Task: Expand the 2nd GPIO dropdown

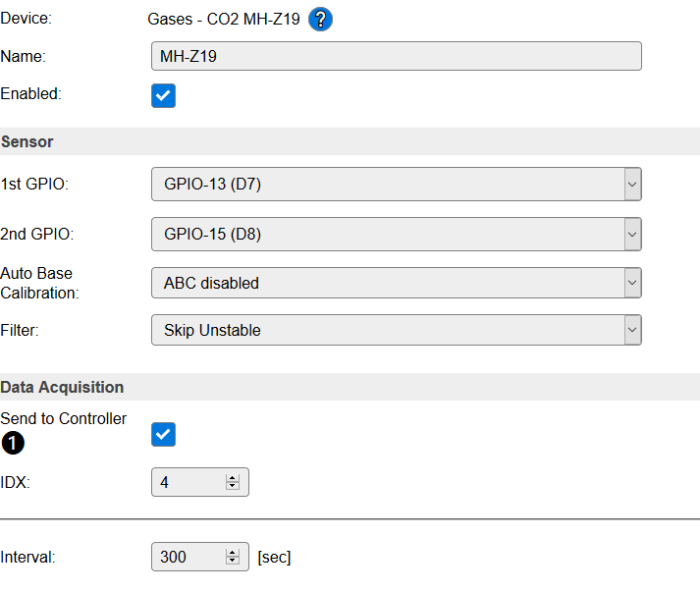Action: pyautogui.click(x=396, y=234)
